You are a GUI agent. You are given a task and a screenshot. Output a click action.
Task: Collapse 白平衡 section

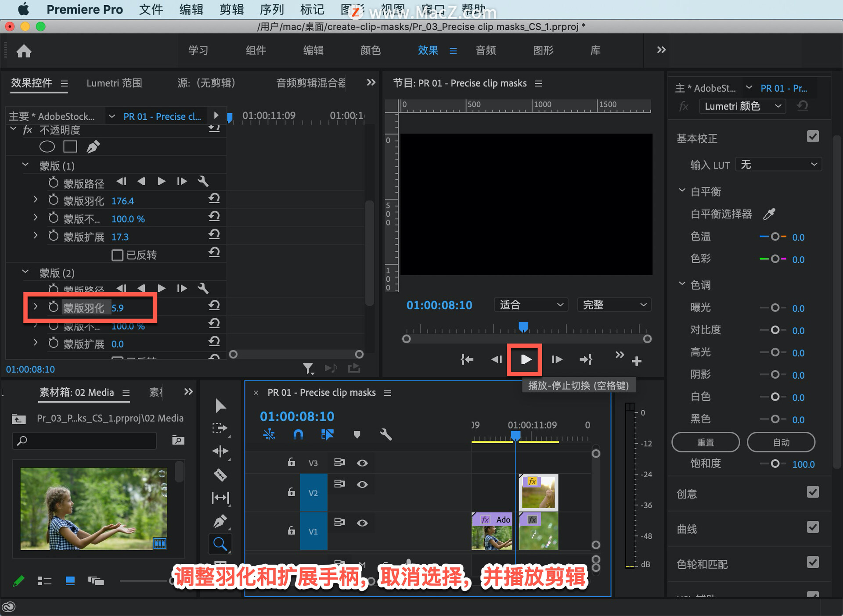pos(682,190)
